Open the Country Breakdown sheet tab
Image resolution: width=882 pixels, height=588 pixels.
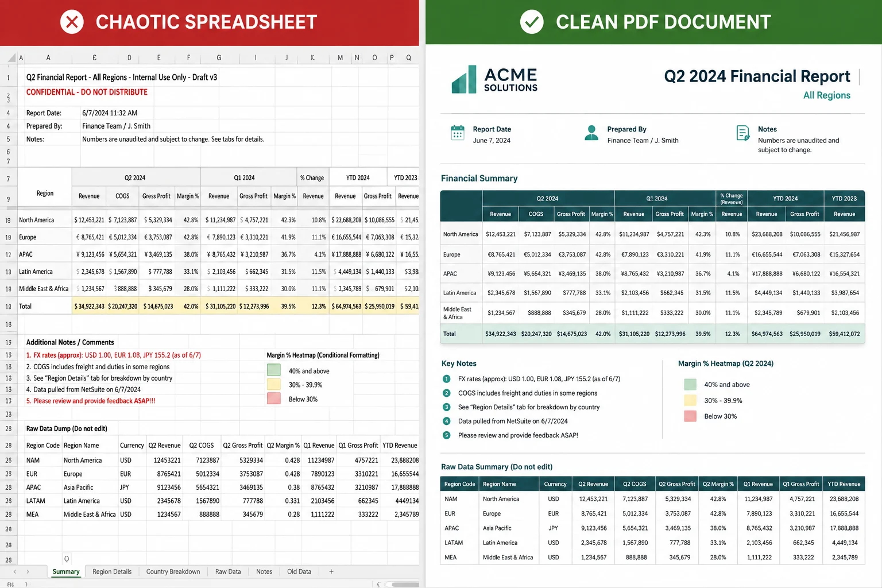173,572
